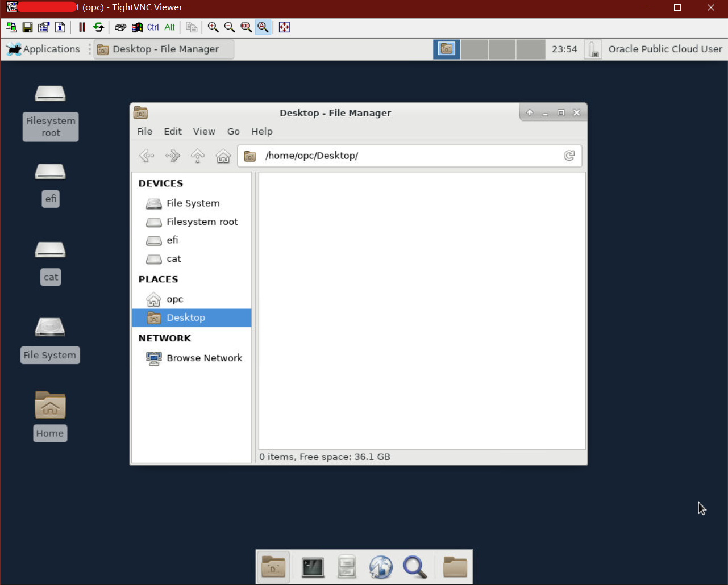728x585 pixels.
Task: Open Oracle Public Cloud User menu
Action: click(665, 49)
